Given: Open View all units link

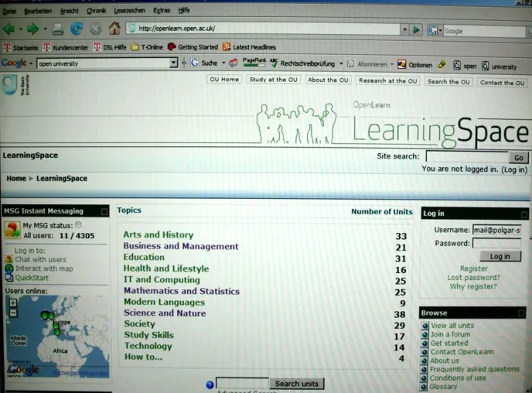Looking at the screenshot, I should click(452, 326).
